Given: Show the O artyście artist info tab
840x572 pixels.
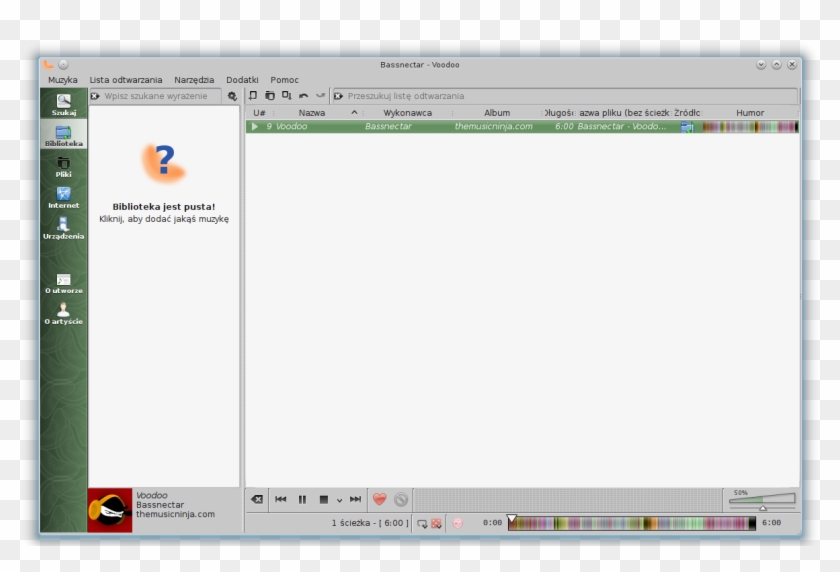Looking at the screenshot, I should (x=64, y=314).
